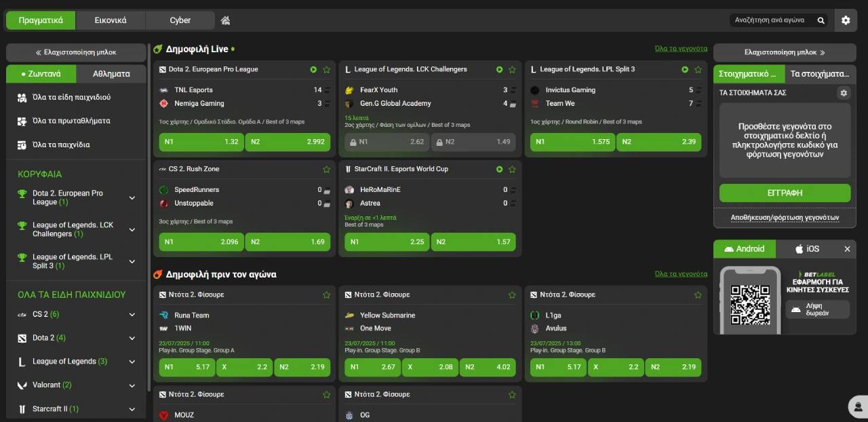The image size is (868, 422).
Task: Select the Αθλήματα tab
Action: coord(111,74)
